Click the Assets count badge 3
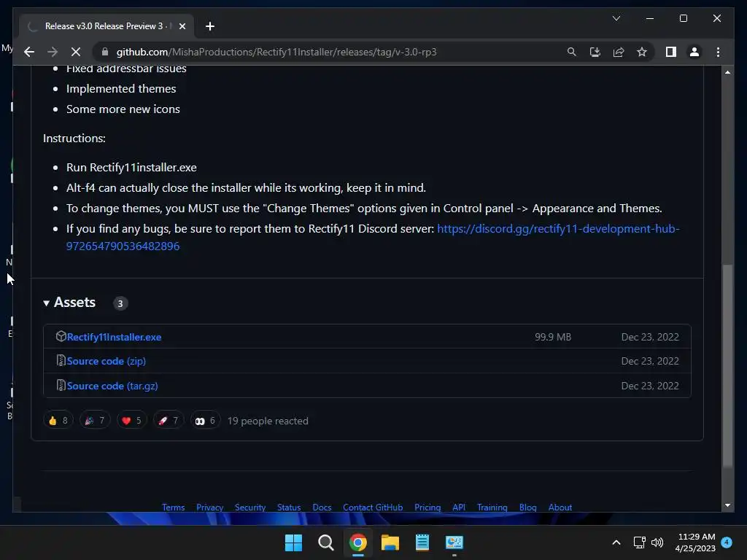The image size is (747, 560). (120, 303)
